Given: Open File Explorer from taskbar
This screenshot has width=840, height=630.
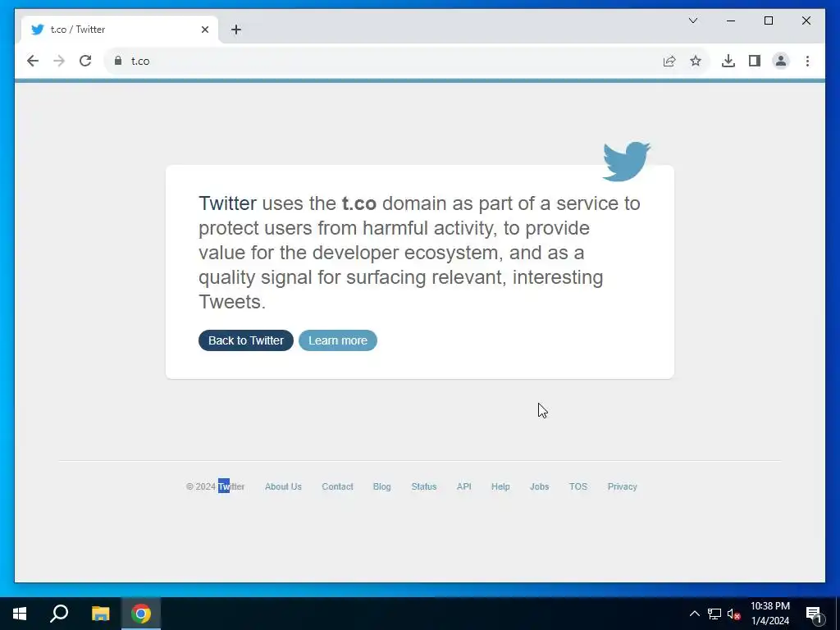Looking at the screenshot, I should 100,614.
